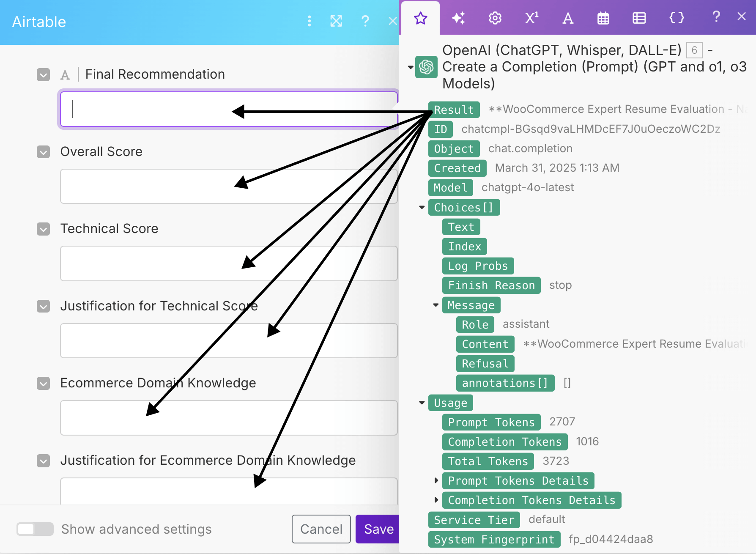Click the OpenAI module icon
Screen dimensions: 756x554
click(426, 67)
